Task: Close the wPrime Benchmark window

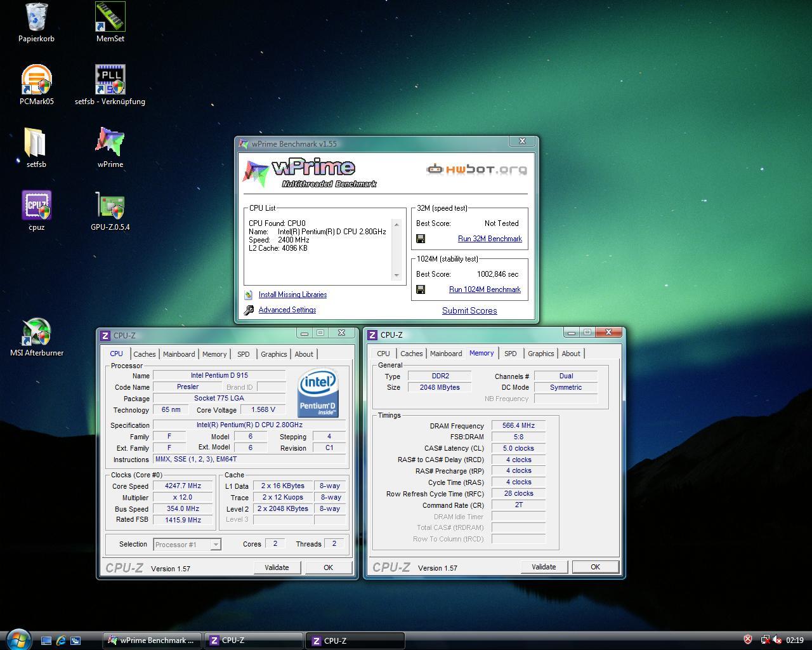Action: point(522,142)
